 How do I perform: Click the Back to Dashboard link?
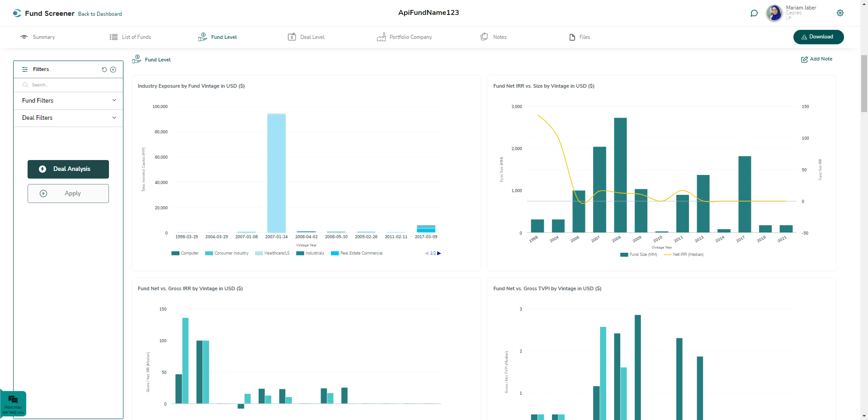100,14
